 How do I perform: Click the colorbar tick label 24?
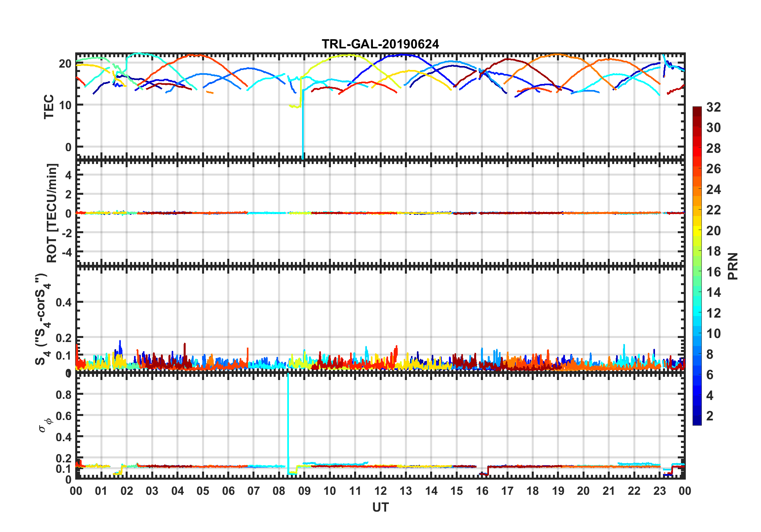point(713,190)
